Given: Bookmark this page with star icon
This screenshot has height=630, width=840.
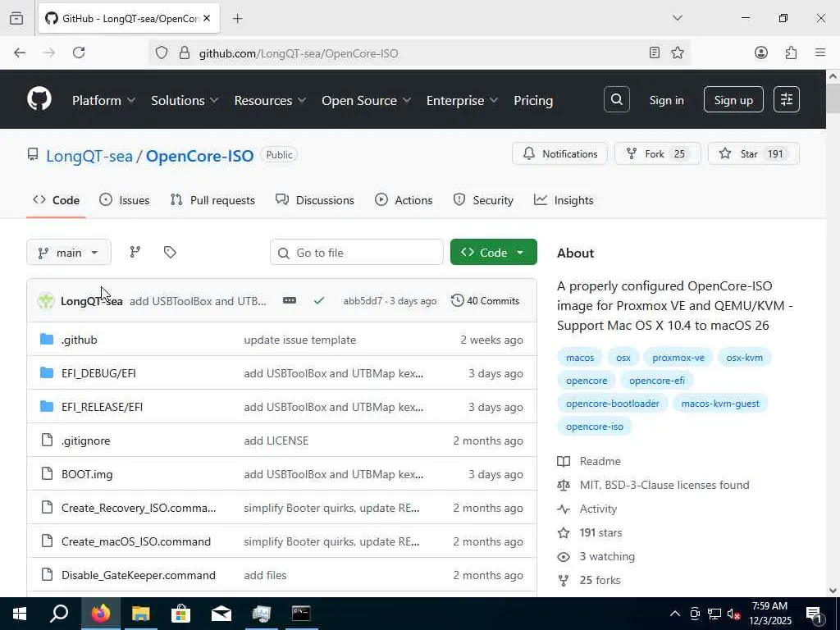Looking at the screenshot, I should tap(678, 52).
